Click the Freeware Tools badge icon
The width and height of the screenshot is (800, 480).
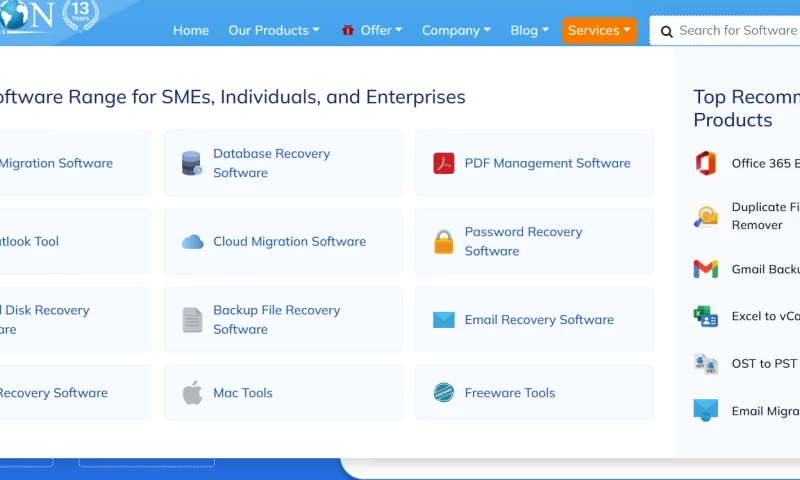[x=443, y=393]
